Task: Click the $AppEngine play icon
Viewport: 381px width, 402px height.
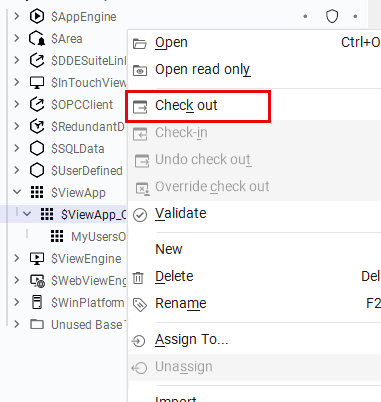Action: coord(37,16)
